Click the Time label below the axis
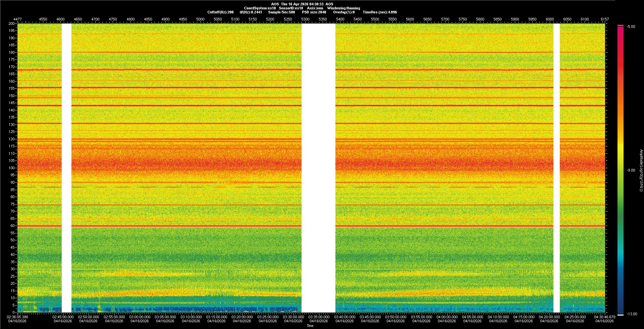Image resolution: width=644 pixels, height=329 pixels. pyautogui.click(x=310, y=326)
